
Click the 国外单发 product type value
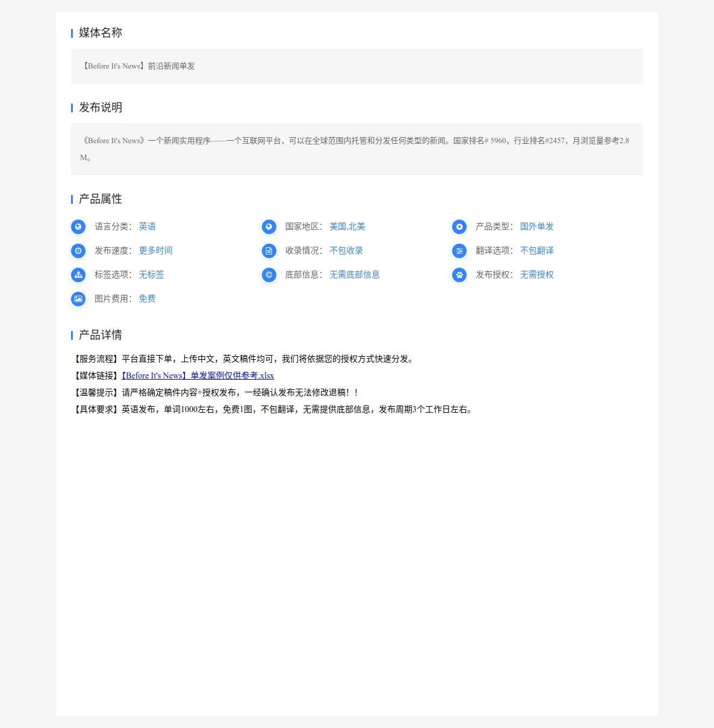[x=537, y=227]
